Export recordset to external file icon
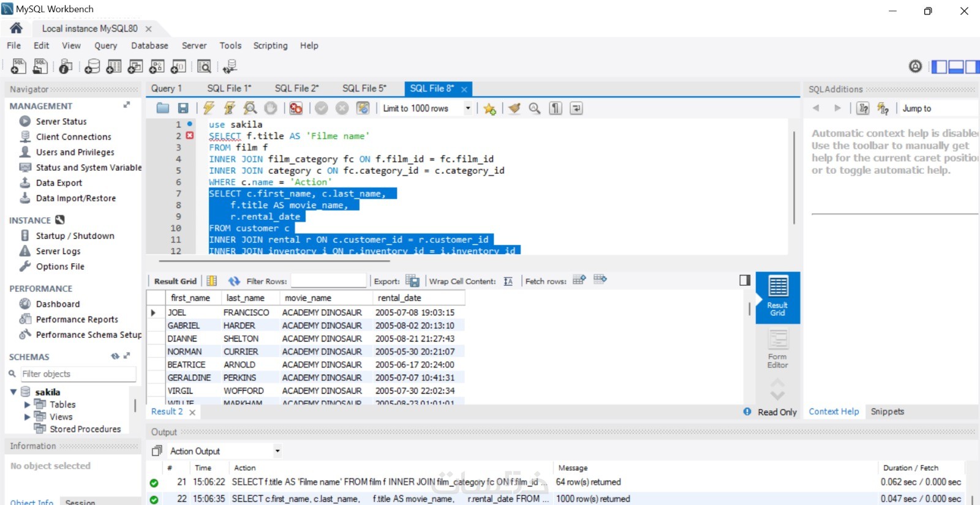The height and width of the screenshot is (505, 980). point(413,281)
